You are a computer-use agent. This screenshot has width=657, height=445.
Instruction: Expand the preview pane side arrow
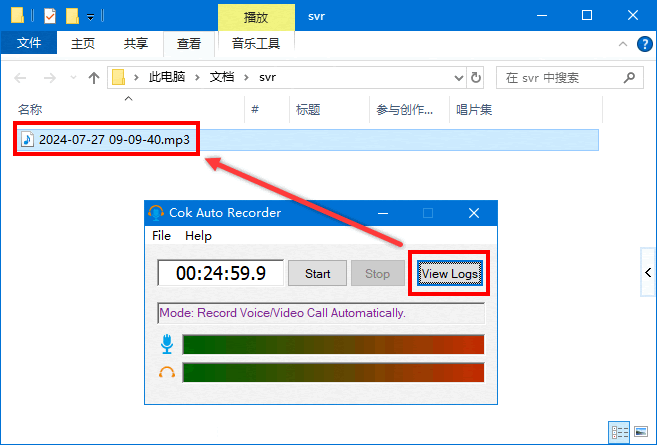[x=647, y=272]
